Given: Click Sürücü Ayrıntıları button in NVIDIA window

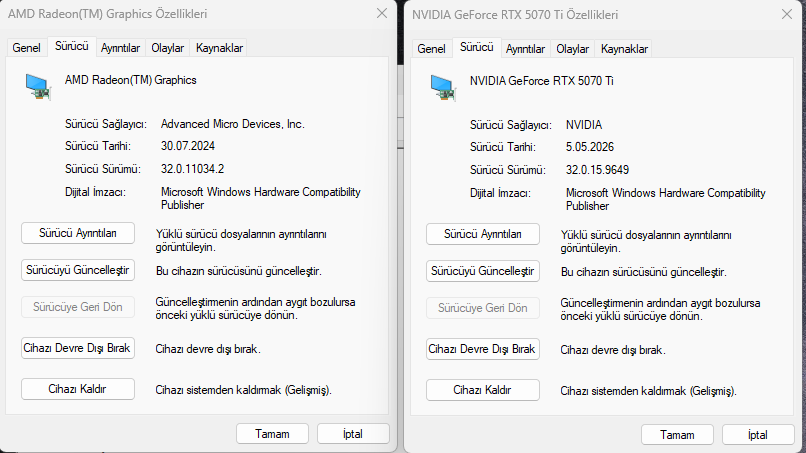Looking at the screenshot, I should pos(483,234).
